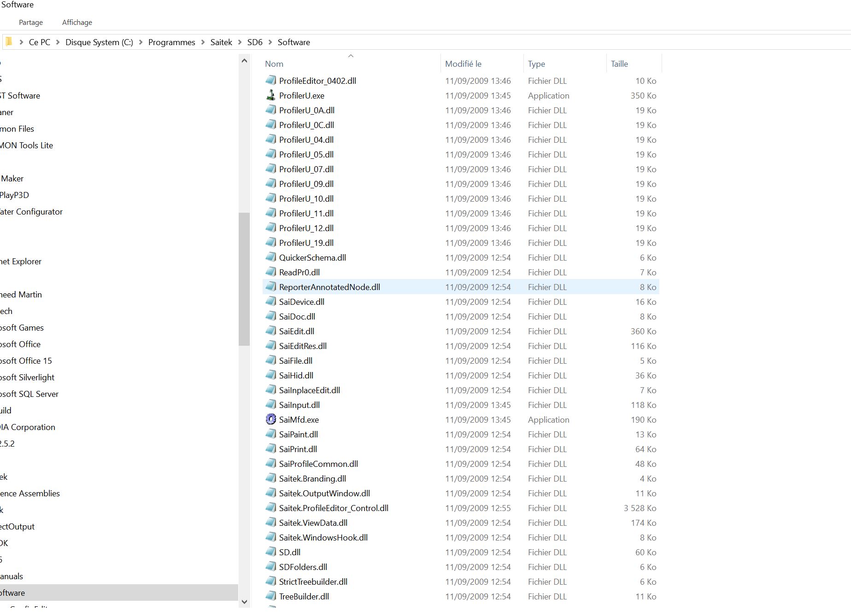
Task: Click the ProfilerU_07.dll file icon
Action: (271, 169)
